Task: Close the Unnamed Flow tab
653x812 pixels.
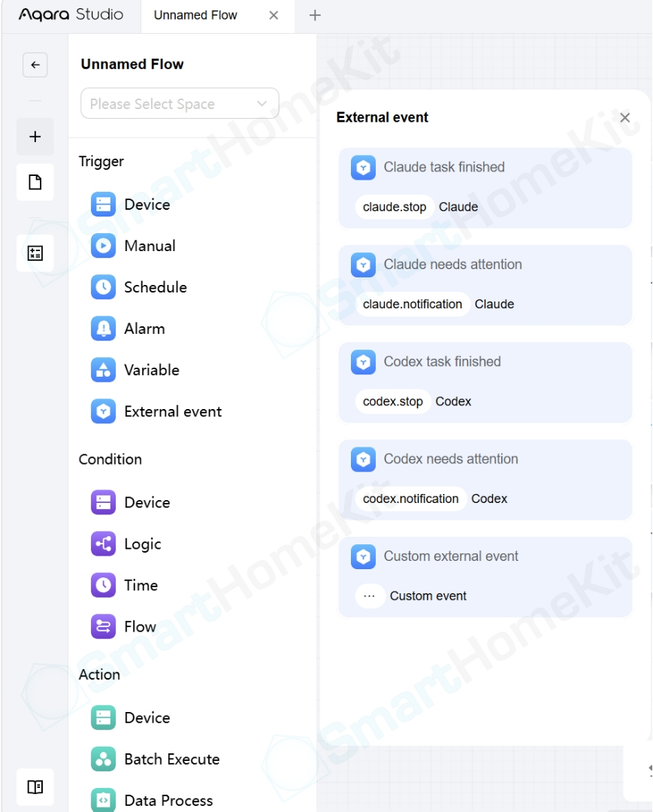Action: 274,16
